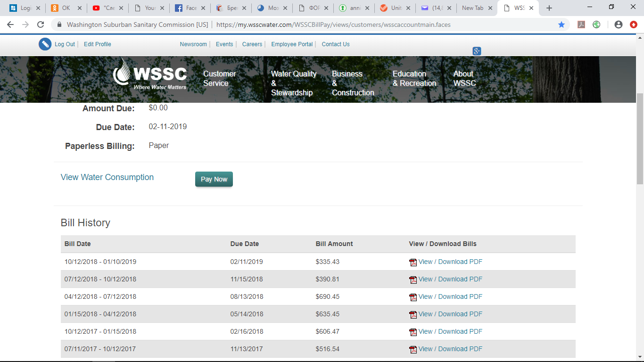
Task: Click PDF icon for 08/13/2018 bill
Action: (x=413, y=297)
